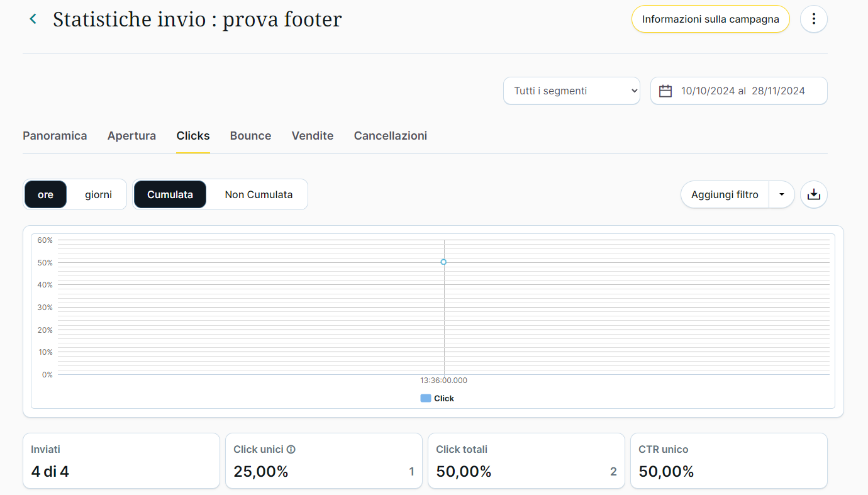Click the download chart icon

tap(813, 194)
